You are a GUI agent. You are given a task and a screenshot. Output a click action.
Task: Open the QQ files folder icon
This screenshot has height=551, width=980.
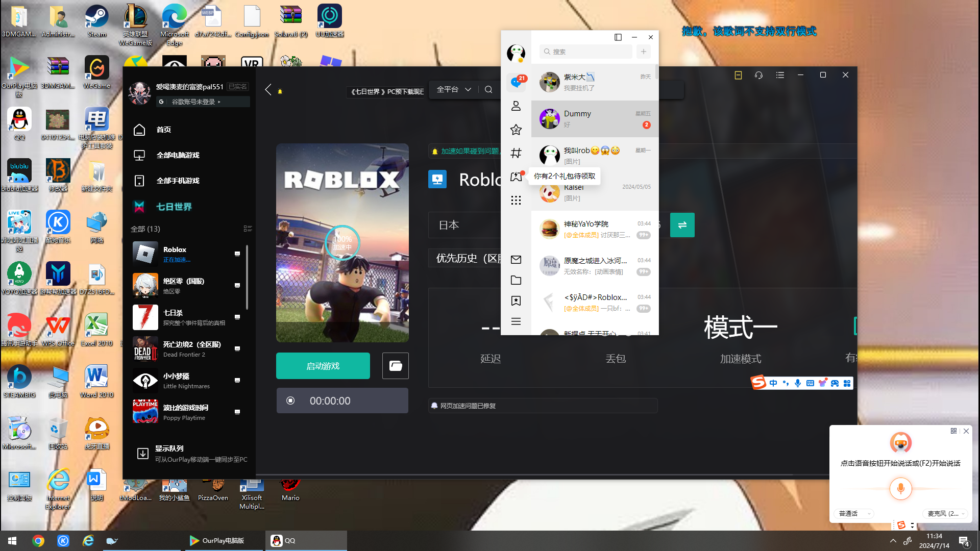516,280
